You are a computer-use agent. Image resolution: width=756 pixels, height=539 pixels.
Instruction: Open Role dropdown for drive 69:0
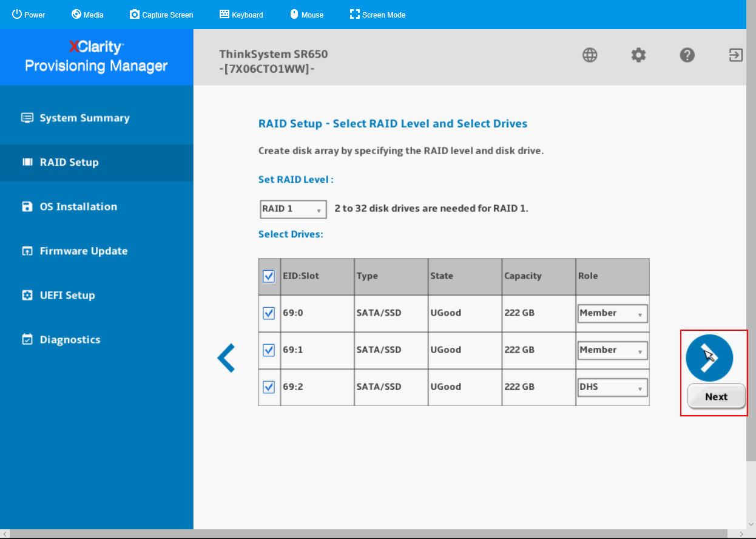click(612, 313)
